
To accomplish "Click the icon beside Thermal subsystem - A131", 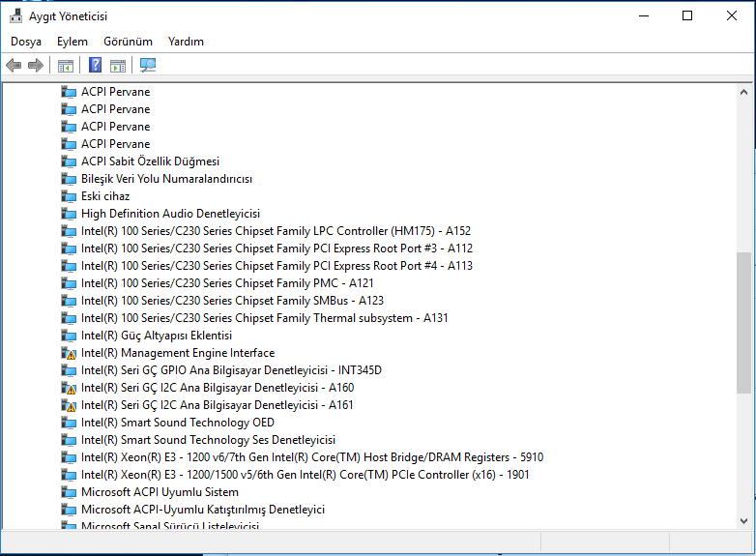I will [x=69, y=318].
